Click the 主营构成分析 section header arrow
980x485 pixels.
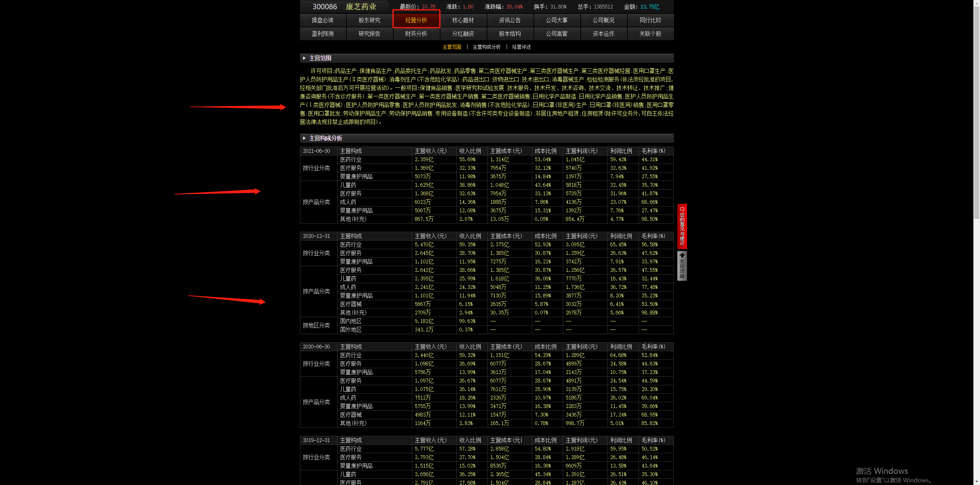point(304,138)
